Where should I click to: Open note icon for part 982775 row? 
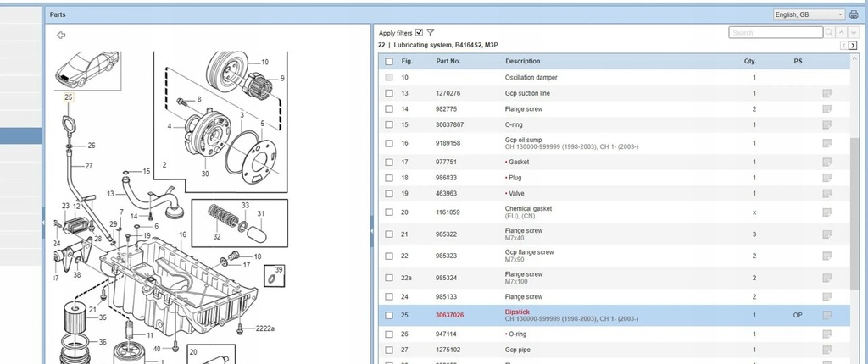(827, 109)
